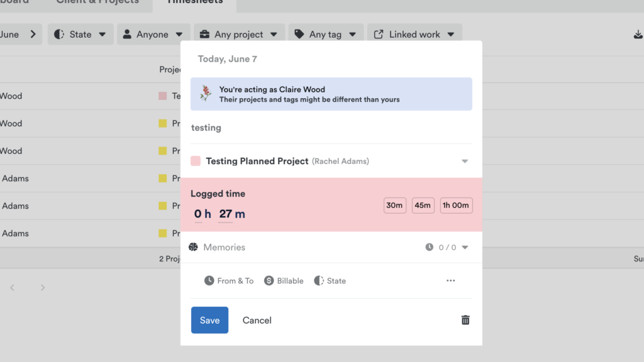This screenshot has width=644, height=362.
Task: Set logged time to 30m
Action: click(x=395, y=206)
